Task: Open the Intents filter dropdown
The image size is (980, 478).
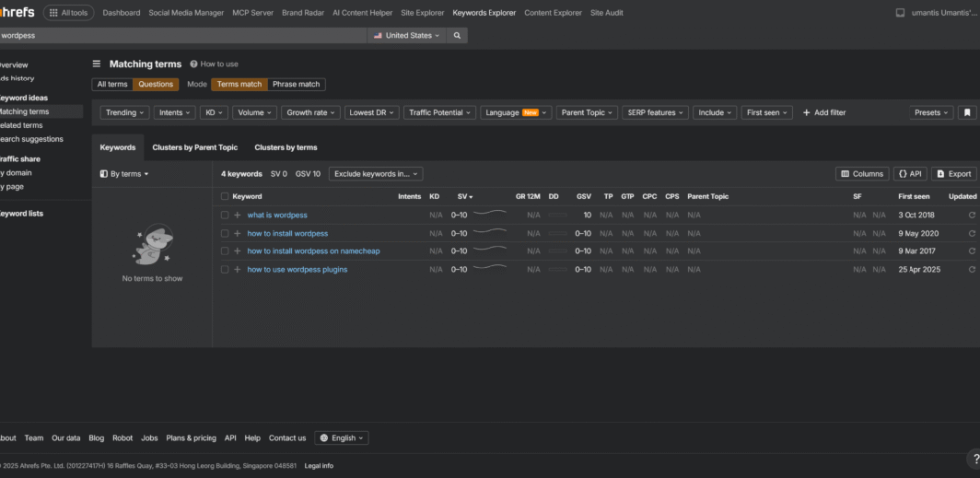Action: coord(175,113)
